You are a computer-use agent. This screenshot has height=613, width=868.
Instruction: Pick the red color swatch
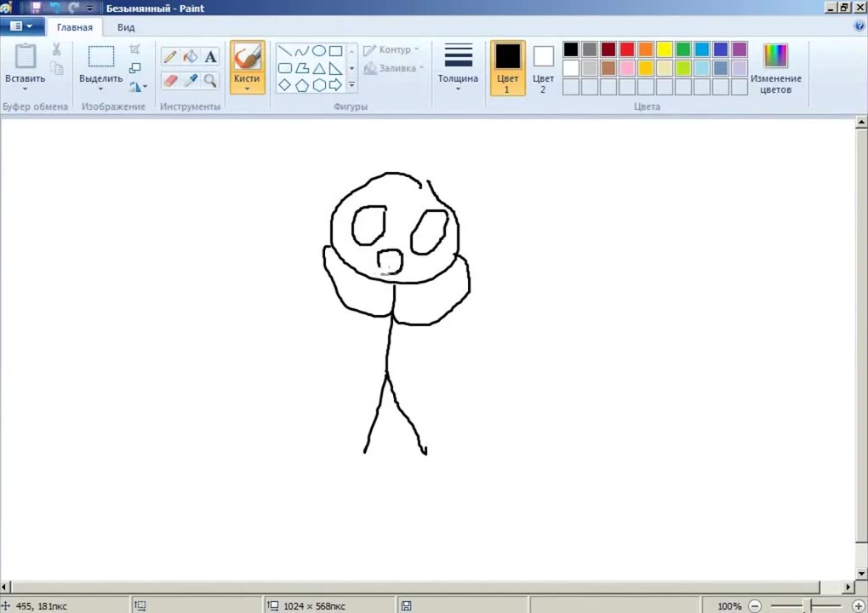pyautogui.click(x=627, y=49)
